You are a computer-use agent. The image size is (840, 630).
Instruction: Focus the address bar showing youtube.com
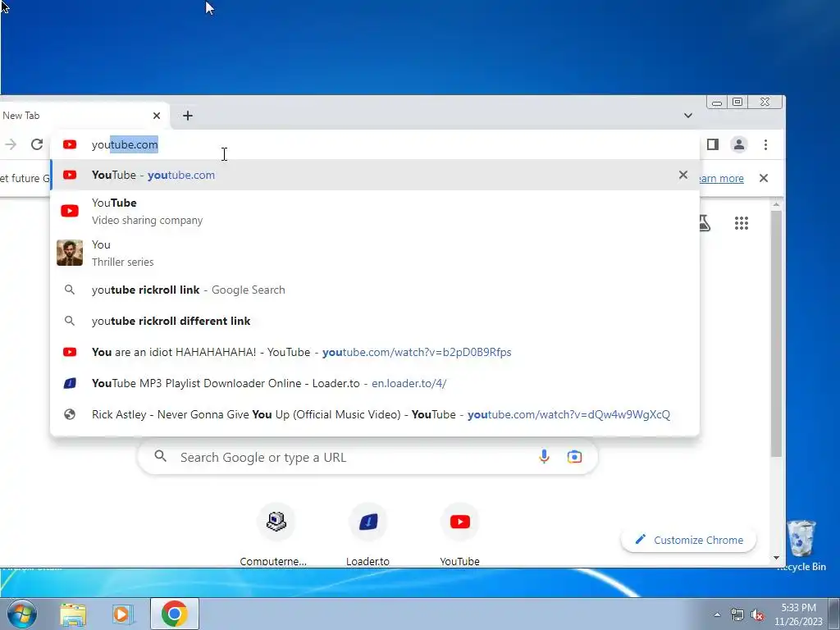pyautogui.click(x=374, y=144)
